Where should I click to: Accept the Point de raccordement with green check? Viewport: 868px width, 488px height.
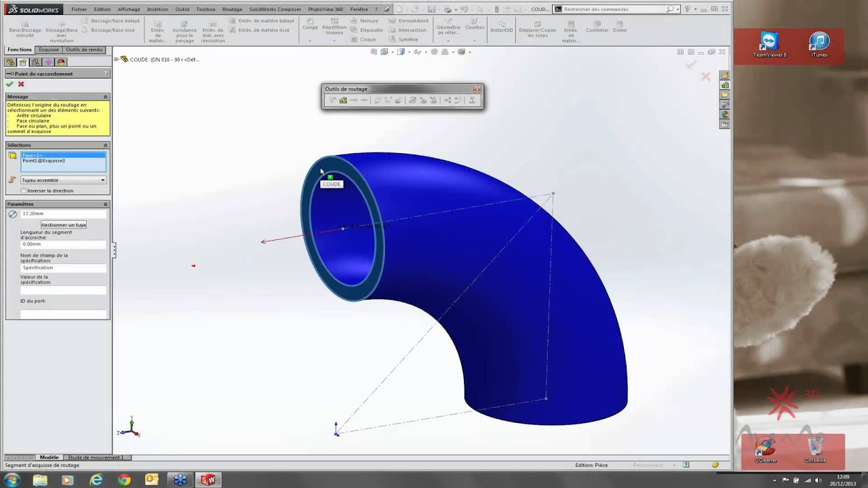click(x=9, y=84)
